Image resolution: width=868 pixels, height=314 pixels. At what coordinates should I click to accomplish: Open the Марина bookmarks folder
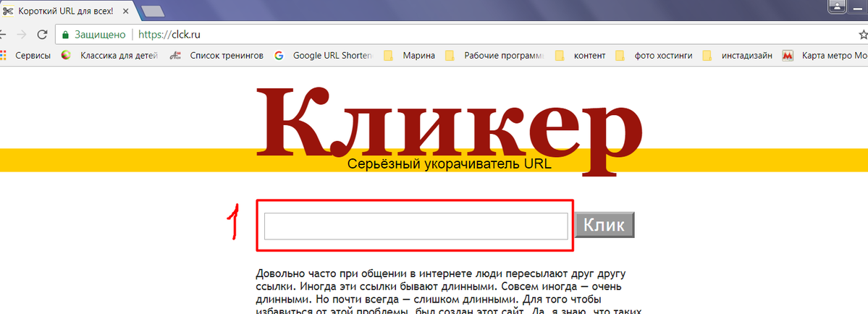[x=410, y=55]
